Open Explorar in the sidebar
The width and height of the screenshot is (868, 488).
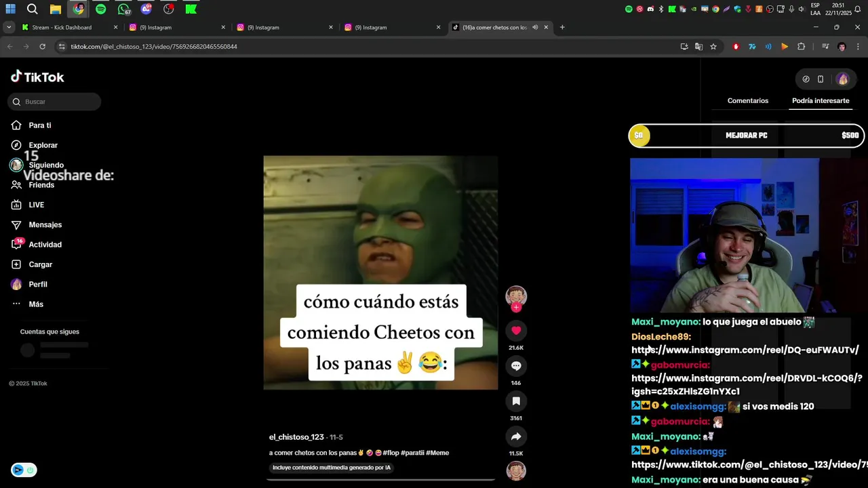pyautogui.click(x=43, y=145)
